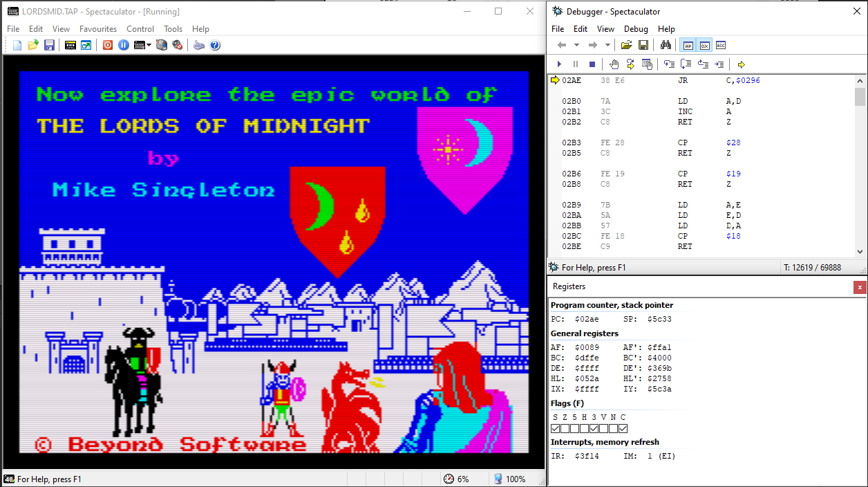Pause emulation with blue pause icon
The width and height of the screenshot is (868, 487).
[x=124, y=45]
